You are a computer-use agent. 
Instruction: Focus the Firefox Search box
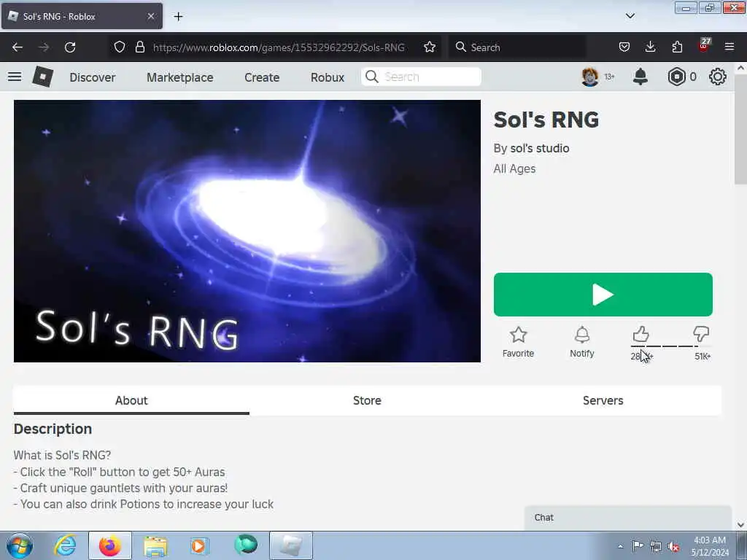tap(517, 47)
